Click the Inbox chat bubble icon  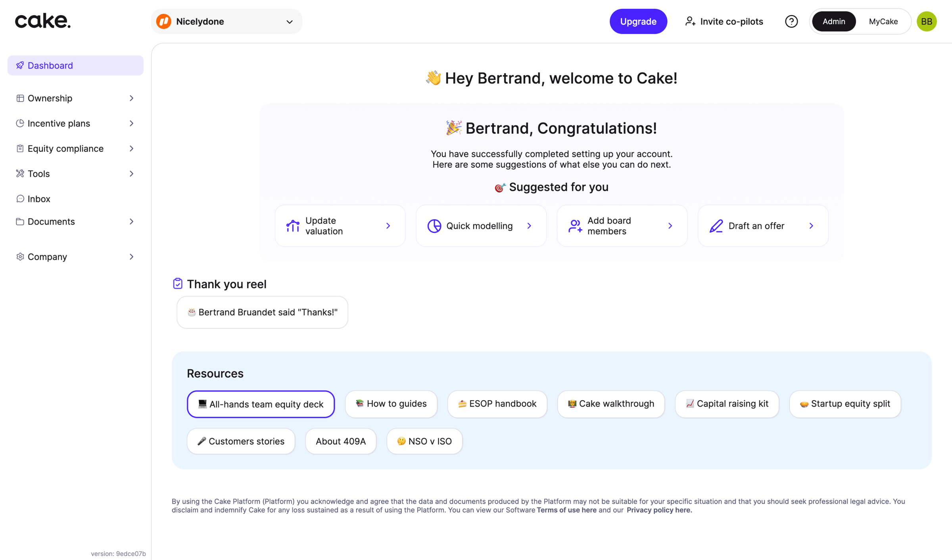coord(20,199)
